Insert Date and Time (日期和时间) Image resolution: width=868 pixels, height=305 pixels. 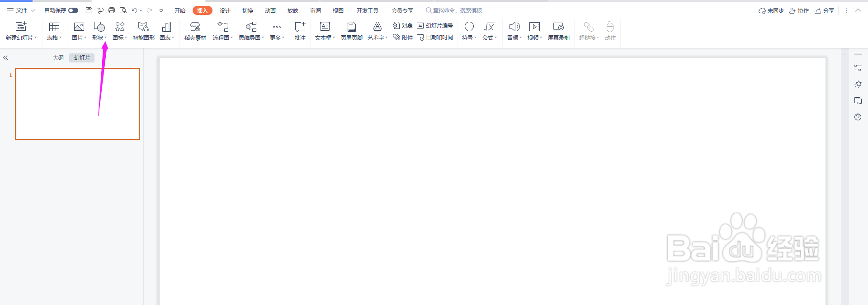coord(434,38)
